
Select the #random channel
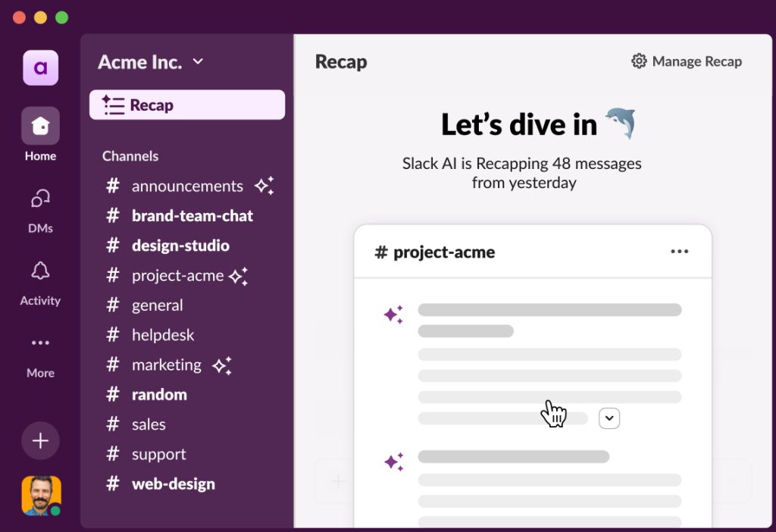[x=160, y=394]
